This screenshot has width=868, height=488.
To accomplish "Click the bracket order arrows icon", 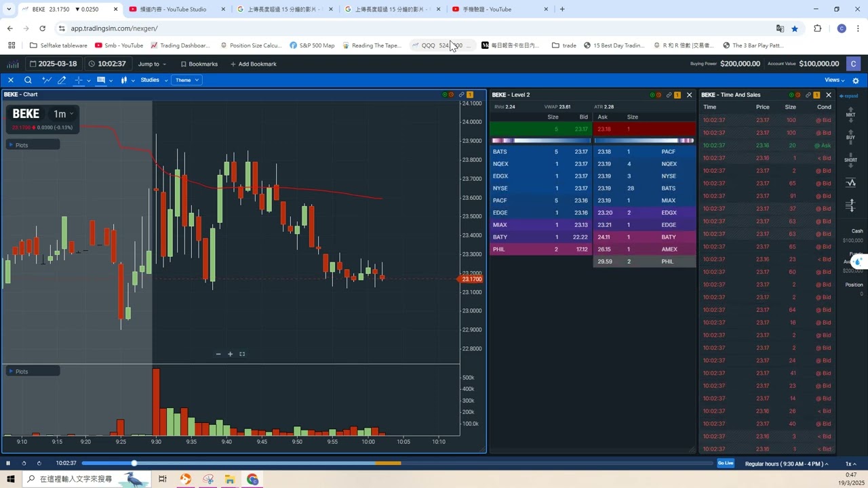I will tap(850, 205).
